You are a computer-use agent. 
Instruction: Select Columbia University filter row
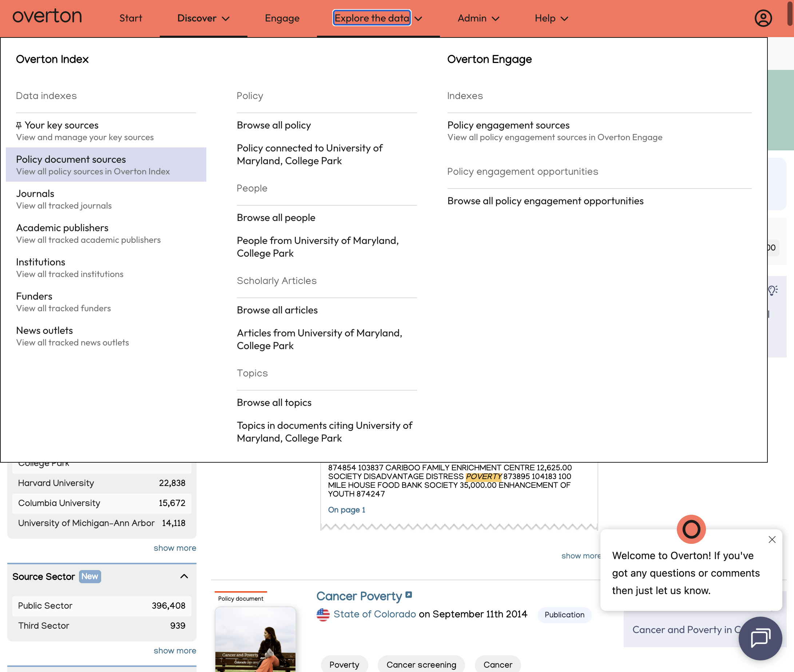[102, 503]
